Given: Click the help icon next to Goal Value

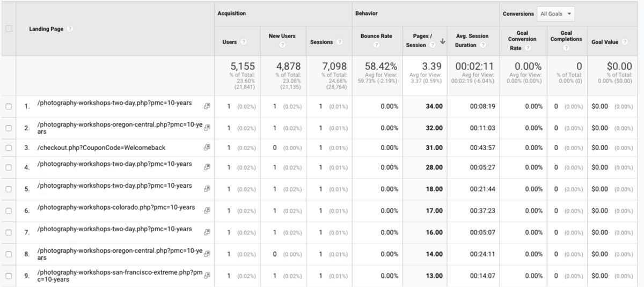Looking at the screenshot, I should point(624,42).
